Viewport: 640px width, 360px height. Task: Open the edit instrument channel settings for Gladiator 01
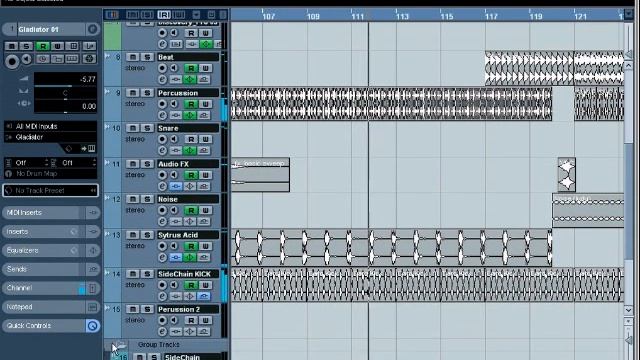pyautogui.click(x=92, y=29)
